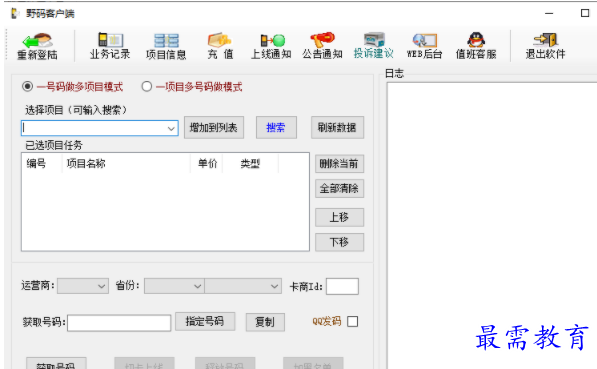Click the 获取号码 button at bottom

(56, 364)
